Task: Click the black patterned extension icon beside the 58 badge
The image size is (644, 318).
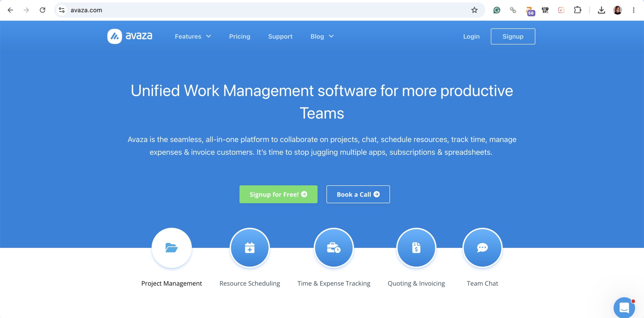Action: 545,10
